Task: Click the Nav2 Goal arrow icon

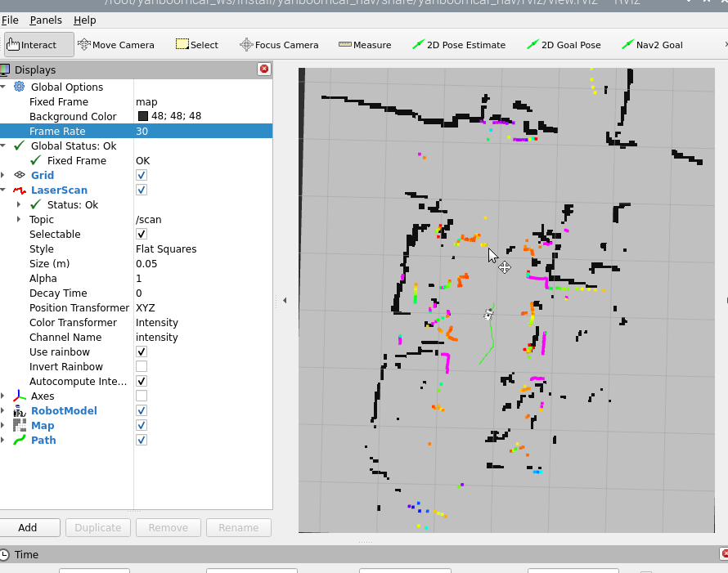Action: 627,44
